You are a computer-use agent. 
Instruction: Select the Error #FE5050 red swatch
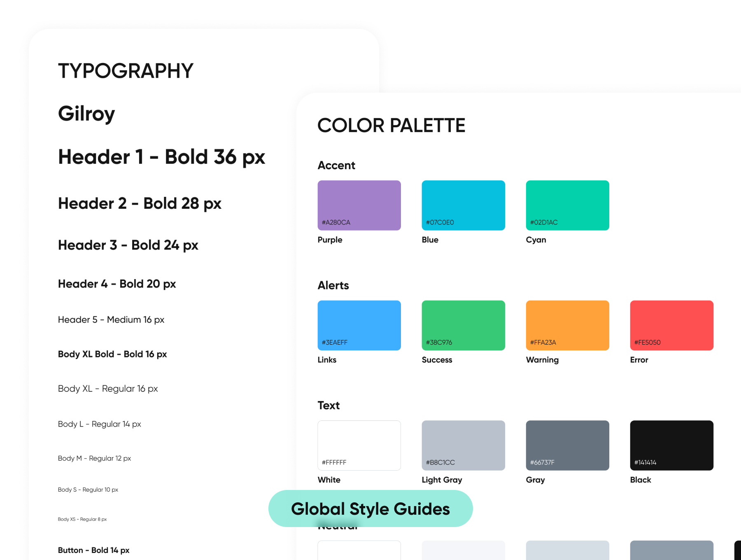click(x=671, y=325)
